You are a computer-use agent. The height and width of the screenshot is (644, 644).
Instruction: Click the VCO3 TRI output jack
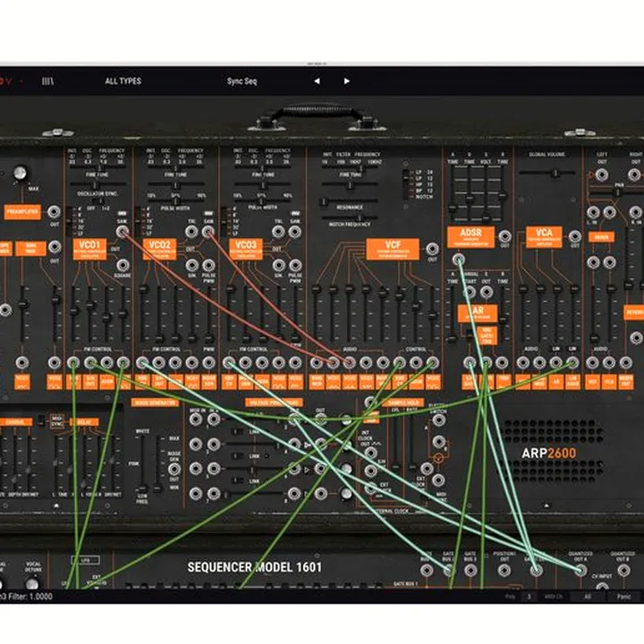coord(278,232)
